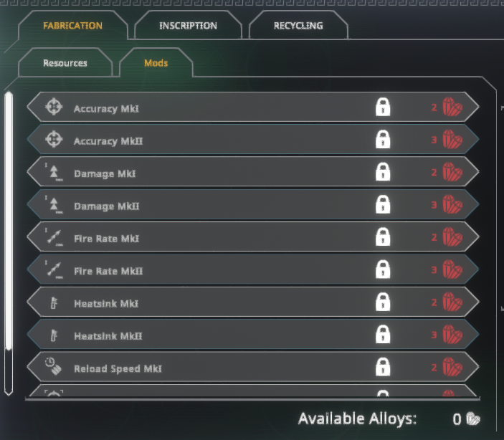
Task: Click the Reload Speed MkI clock icon
Action: pyautogui.click(x=53, y=366)
